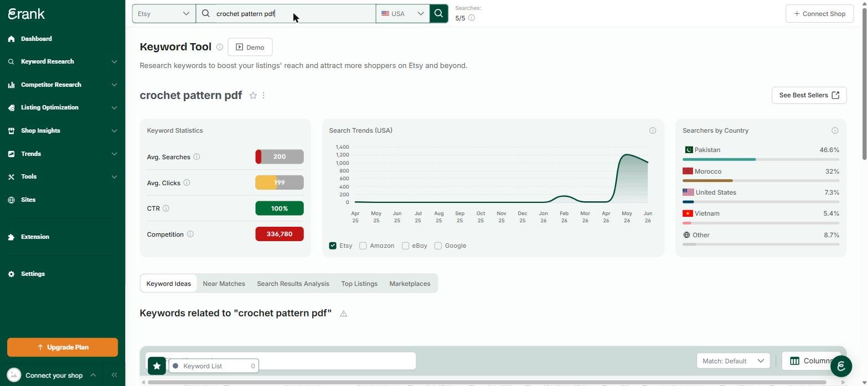This screenshot has height=386, width=868.
Task: Click the green CTR 100% badge
Action: pos(280,208)
